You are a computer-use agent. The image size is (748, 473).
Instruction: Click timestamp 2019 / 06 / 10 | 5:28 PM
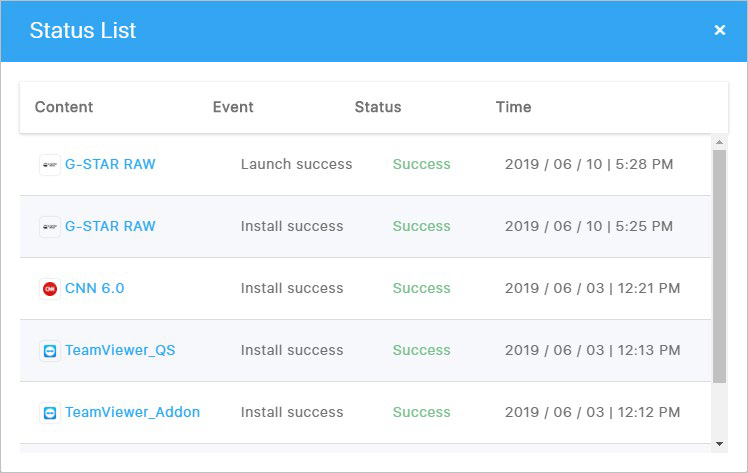point(589,165)
